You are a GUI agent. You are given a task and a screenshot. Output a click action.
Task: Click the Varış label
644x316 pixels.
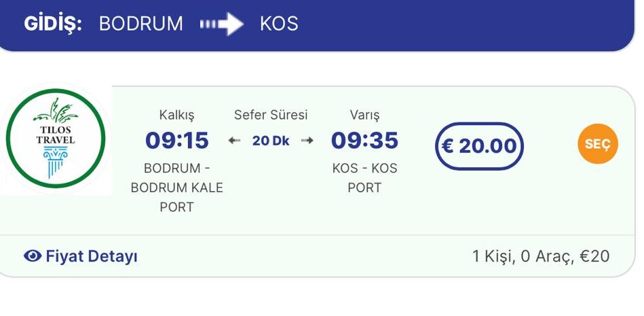pyautogui.click(x=364, y=115)
